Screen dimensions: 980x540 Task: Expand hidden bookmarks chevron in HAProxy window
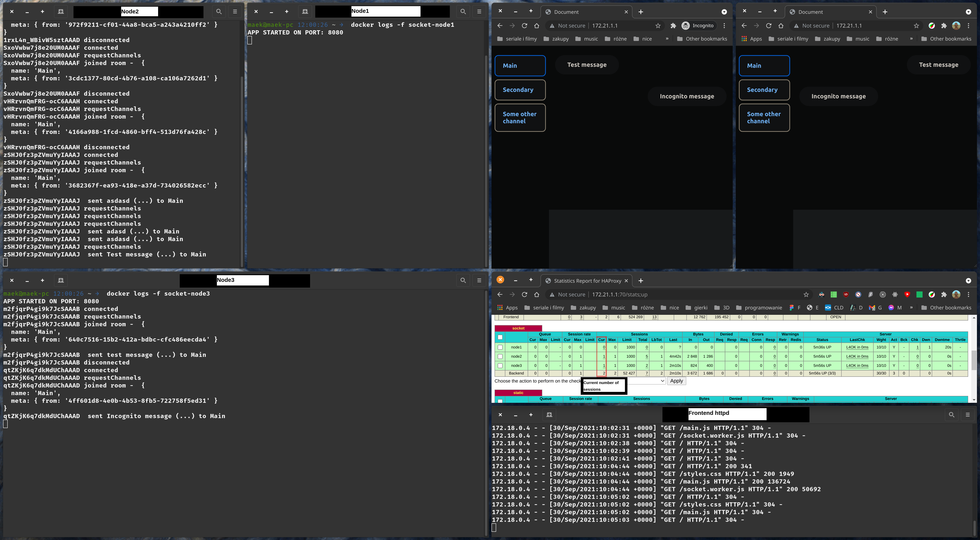pos(911,307)
